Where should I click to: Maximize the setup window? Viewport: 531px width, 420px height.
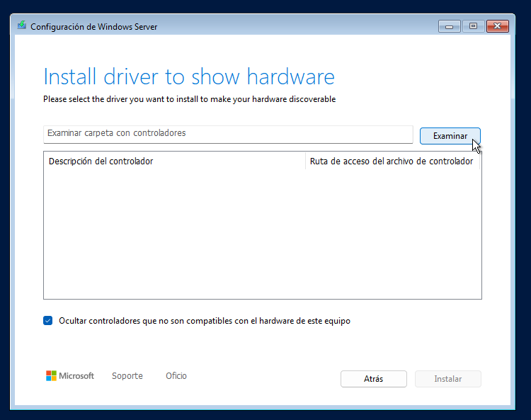pos(473,26)
